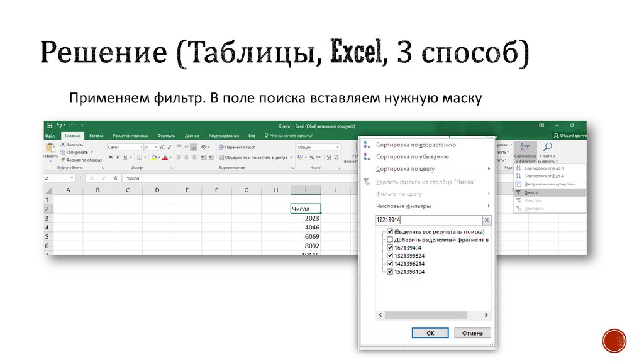Check 'Добавить выделенный фрагмент' checkbox
This screenshot has width=644, height=362.
click(x=390, y=239)
